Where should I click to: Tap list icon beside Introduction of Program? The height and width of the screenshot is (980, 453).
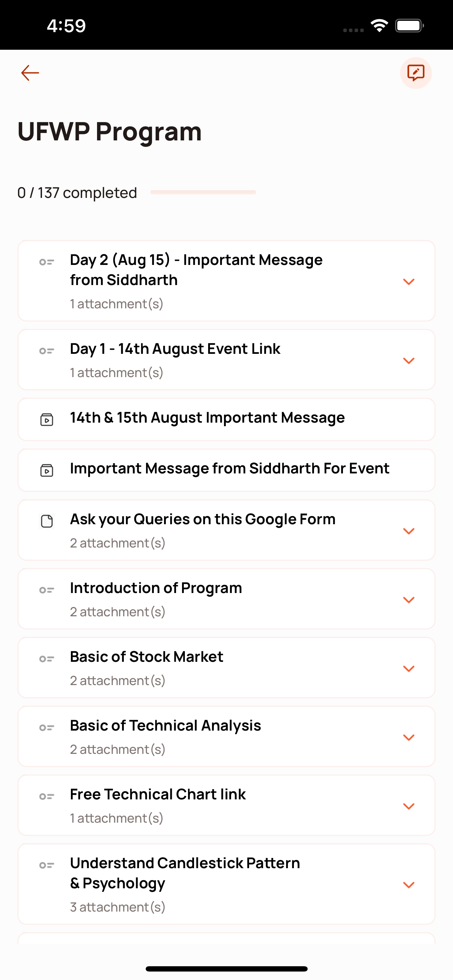[47, 590]
